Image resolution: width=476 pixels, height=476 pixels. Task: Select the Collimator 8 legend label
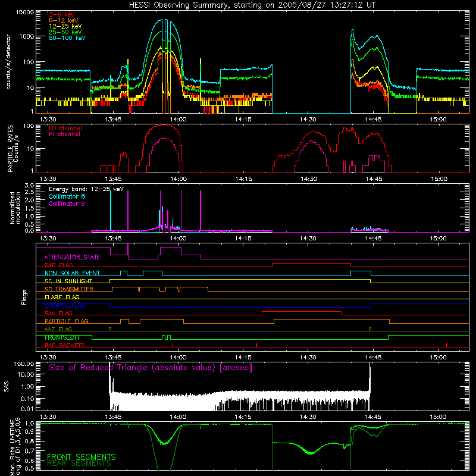click(x=67, y=196)
